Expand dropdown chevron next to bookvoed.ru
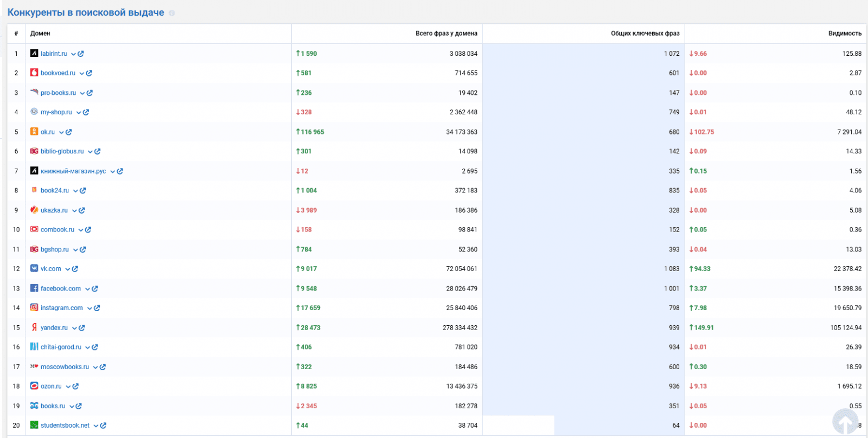This screenshot has width=868, height=438. click(x=81, y=74)
